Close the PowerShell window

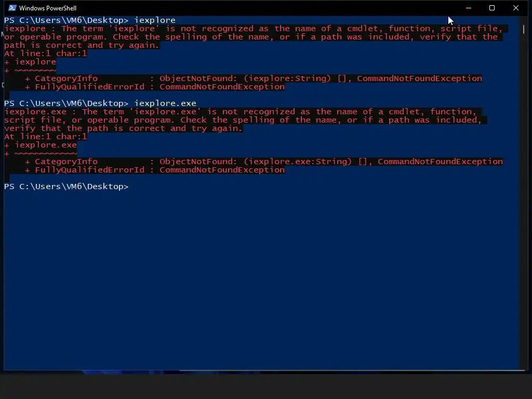point(516,8)
